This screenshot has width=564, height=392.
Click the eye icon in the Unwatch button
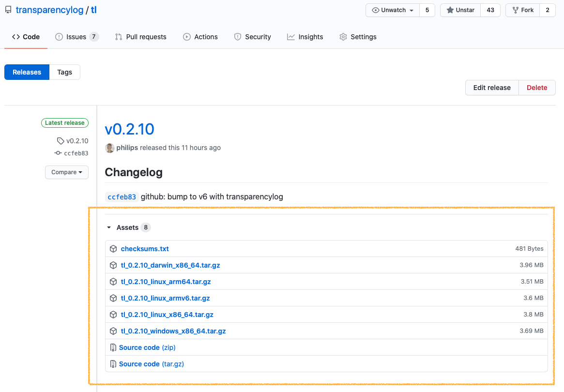[376, 10]
